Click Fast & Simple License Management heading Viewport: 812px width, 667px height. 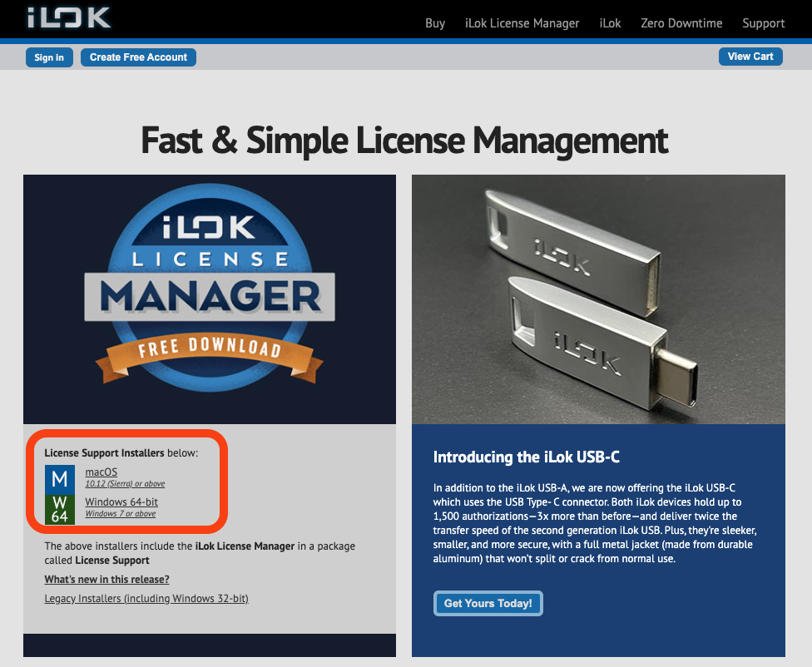pyautogui.click(x=404, y=141)
